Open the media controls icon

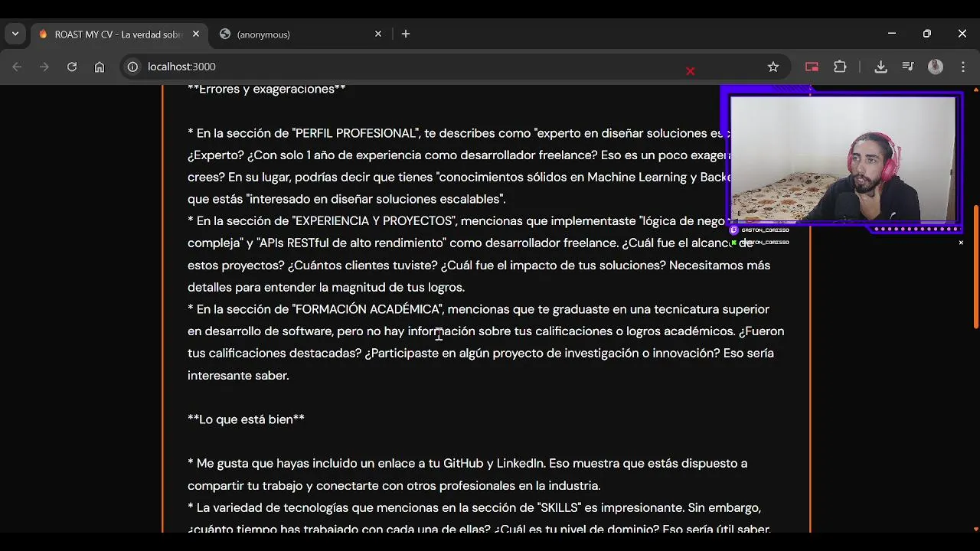(908, 67)
